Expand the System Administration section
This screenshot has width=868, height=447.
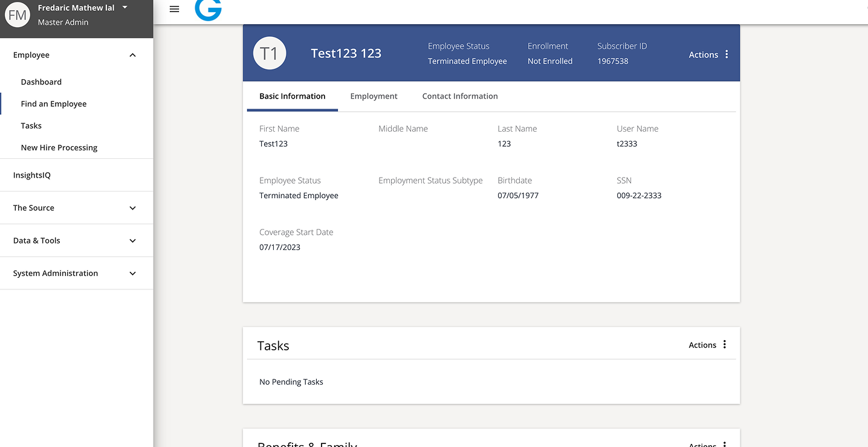(132, 273)
